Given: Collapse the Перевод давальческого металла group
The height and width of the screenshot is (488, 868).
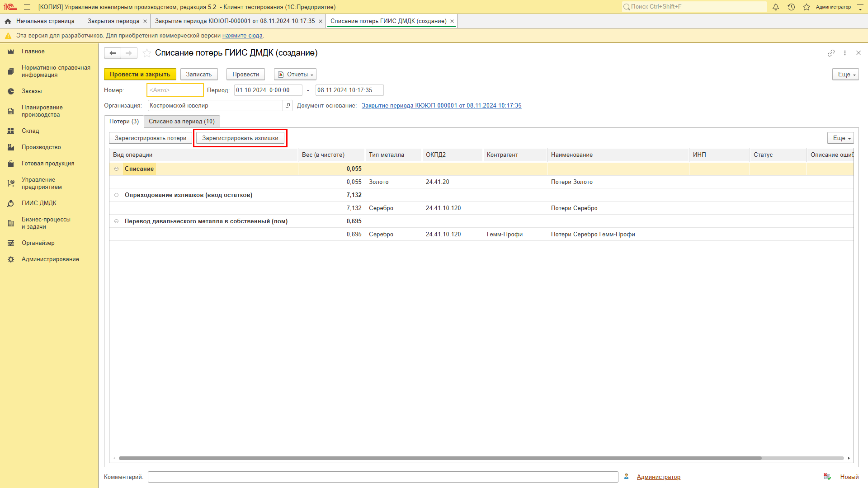Looking at the screenshot, I should click(x=116, y=221).
